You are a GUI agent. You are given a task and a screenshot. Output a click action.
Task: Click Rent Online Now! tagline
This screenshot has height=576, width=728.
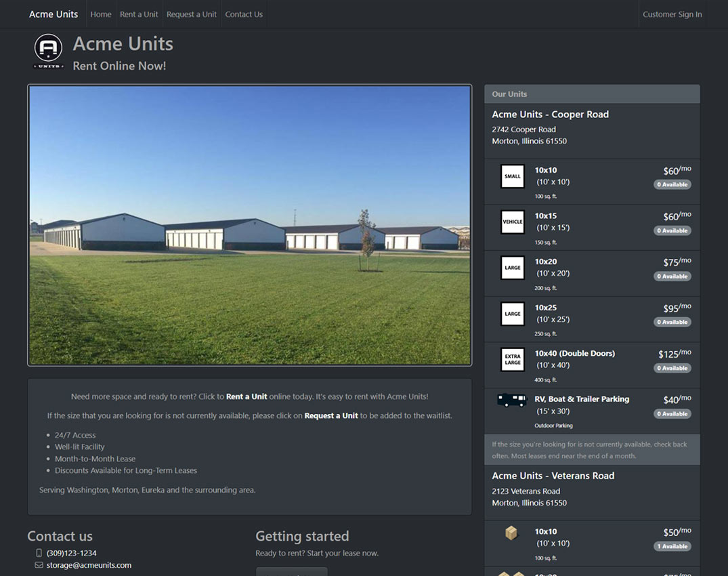tap(119, 66)
